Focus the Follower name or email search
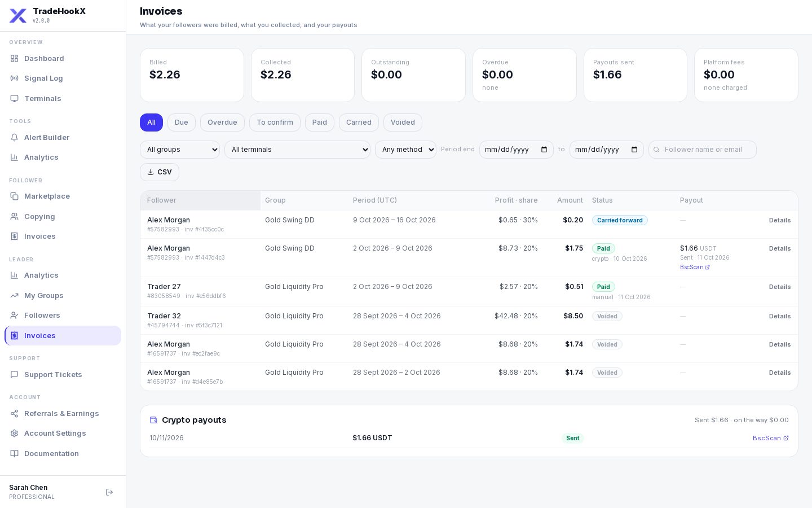The height and width of the screenshot is (508, 812). pyautogui.click(x=703, y=150)
